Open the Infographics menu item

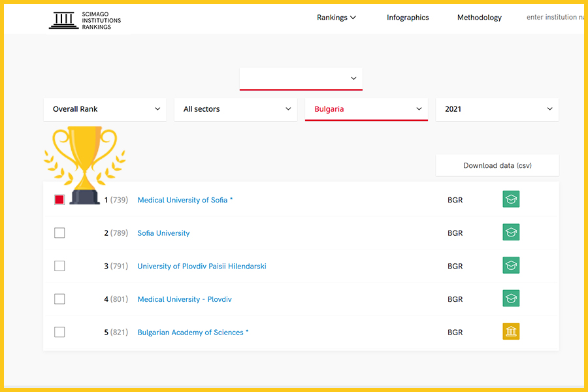tap(408, 18)
